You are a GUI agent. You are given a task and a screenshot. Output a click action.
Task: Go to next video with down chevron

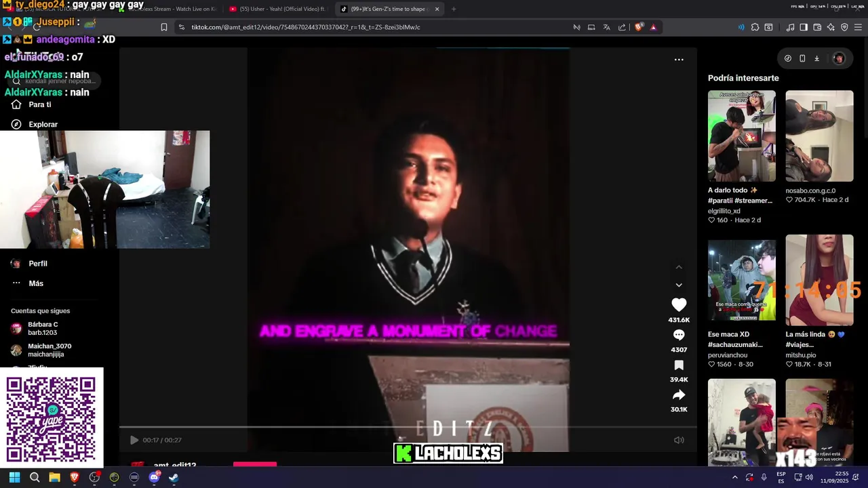click(679, 285)
